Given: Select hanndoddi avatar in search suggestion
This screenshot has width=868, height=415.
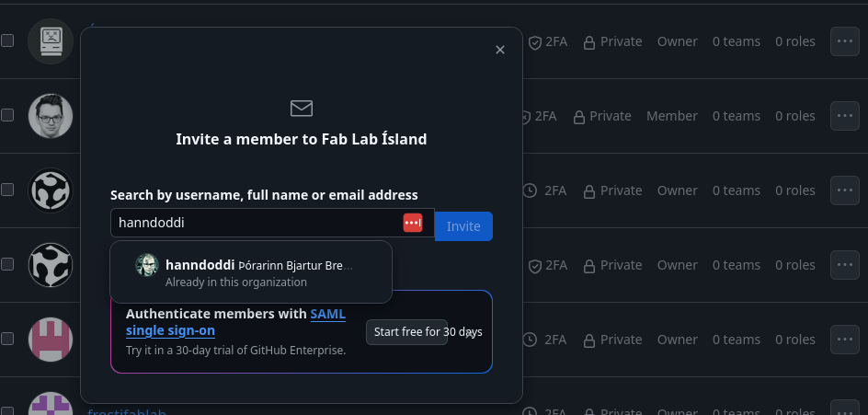Looking at the screenshot, I should (147, 265).
